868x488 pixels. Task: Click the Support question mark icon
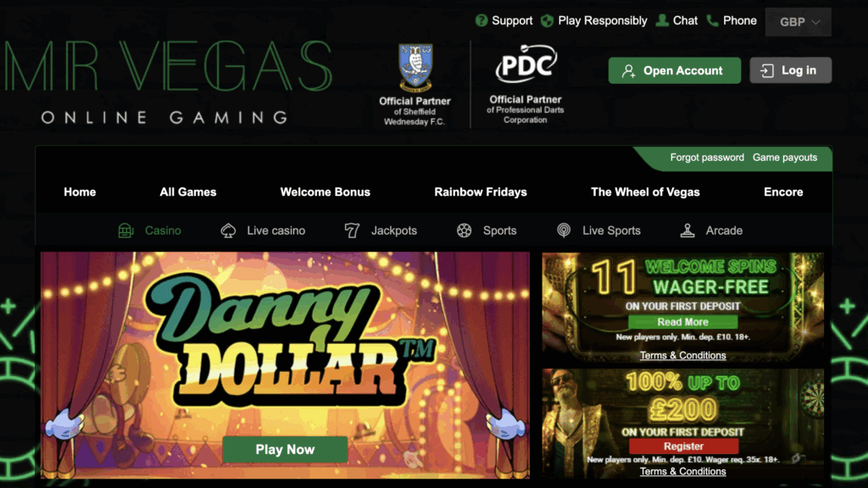coord(481,21)
